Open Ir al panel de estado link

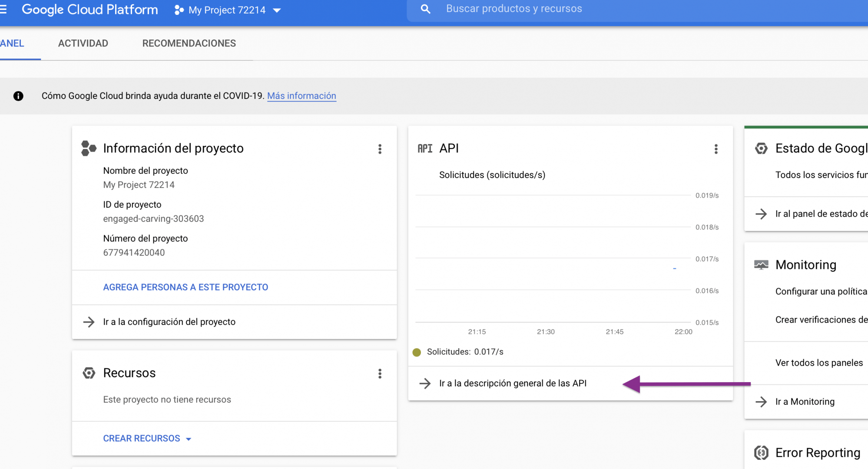[822, 214]
